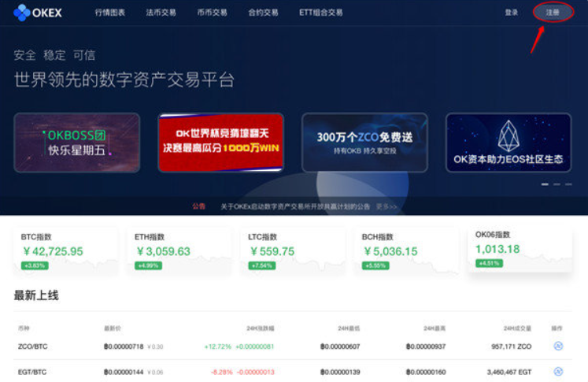Open the OKEx announcement text link
Screen dimensions: 588x382
[x=294, y=206]
